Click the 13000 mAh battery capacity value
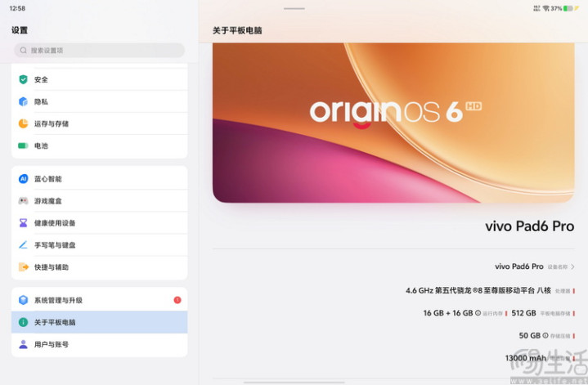Viewport: 588px width, 385px height. [525, 358]
